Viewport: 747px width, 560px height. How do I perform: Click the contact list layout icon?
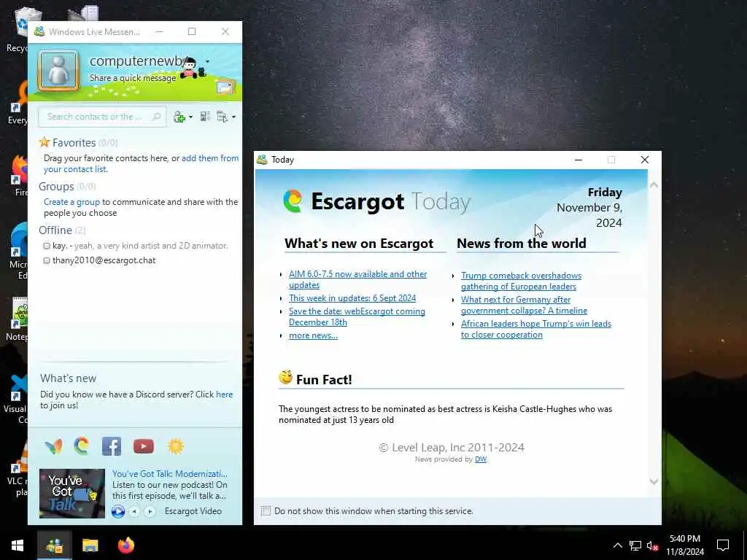click(x=205, y=117)
